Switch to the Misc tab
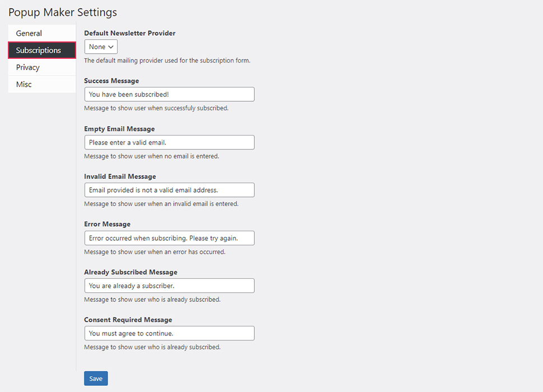The image size is (543, 392). (24, 84)
